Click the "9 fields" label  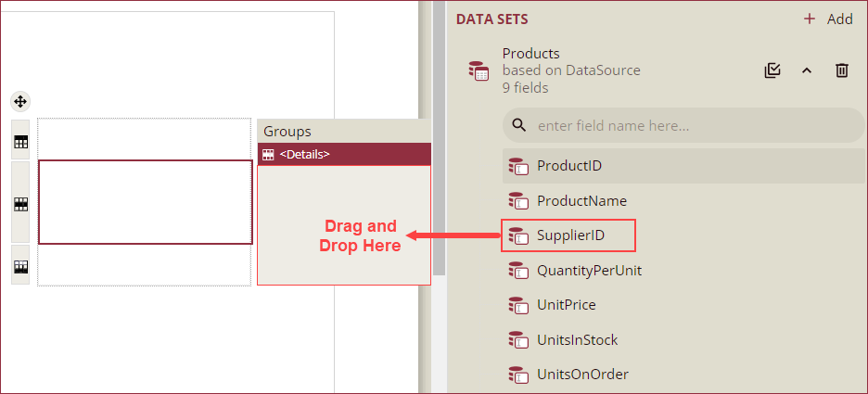(x=525, y=87)
